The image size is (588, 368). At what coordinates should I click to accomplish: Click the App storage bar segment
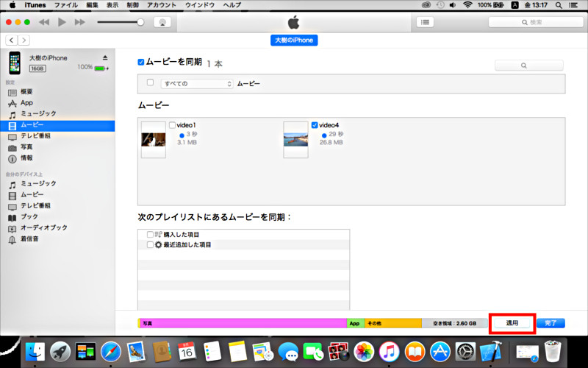355,323
